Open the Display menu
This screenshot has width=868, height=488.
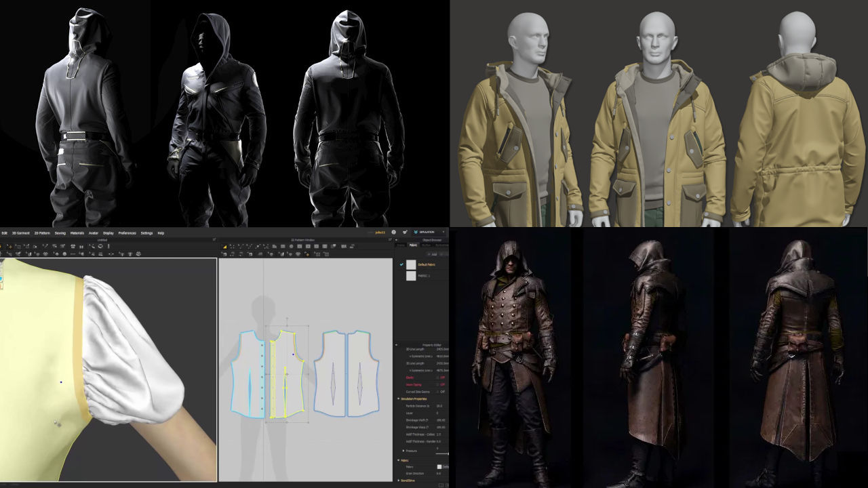(x=108, y=233)
